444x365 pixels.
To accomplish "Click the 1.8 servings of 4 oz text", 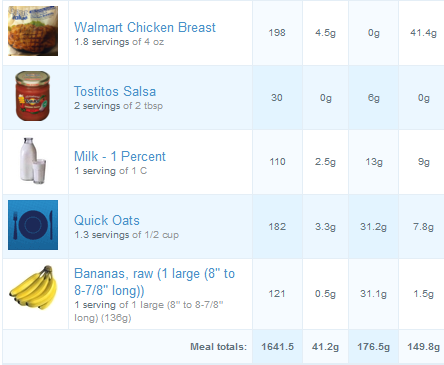I will 119,42.
